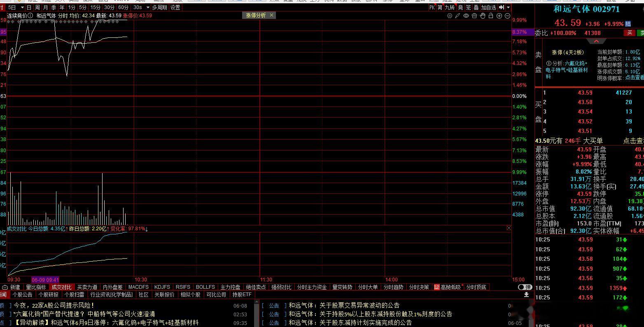The image size is (644, 327).
Task: Collapse order book with up chevron
Action: pos(596,42)
